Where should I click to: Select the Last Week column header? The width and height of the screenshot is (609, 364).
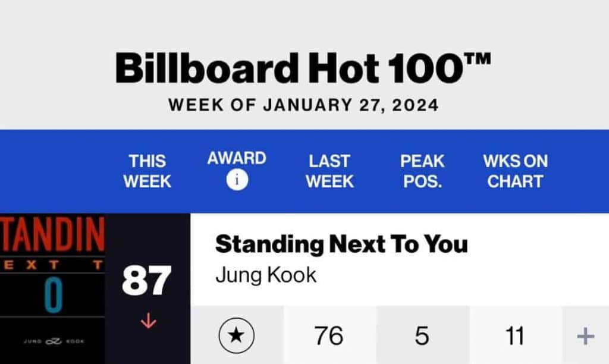pos(329,171)
